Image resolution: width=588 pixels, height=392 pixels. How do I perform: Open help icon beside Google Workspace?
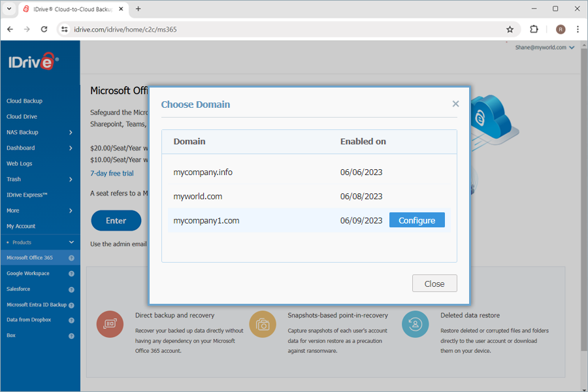pyautogui.click(x=71, y=274)
